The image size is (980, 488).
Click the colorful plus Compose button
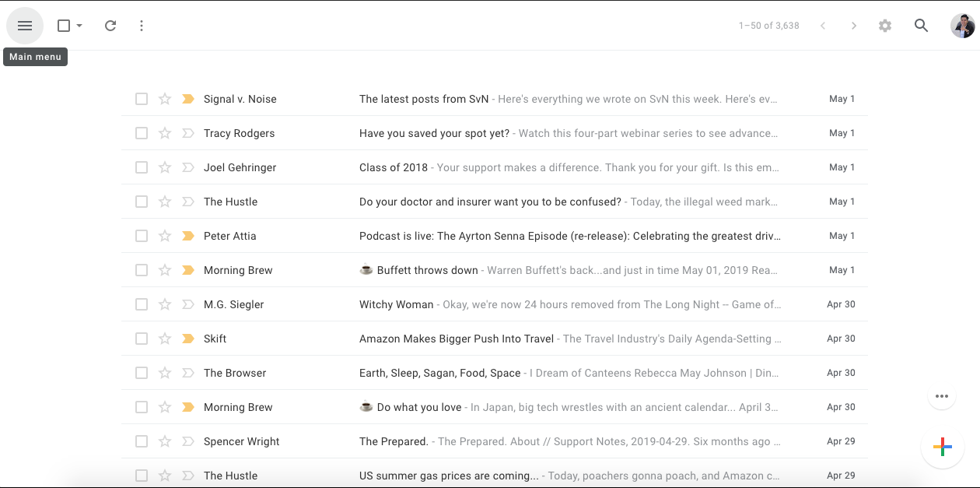click(x=942, y=447)
